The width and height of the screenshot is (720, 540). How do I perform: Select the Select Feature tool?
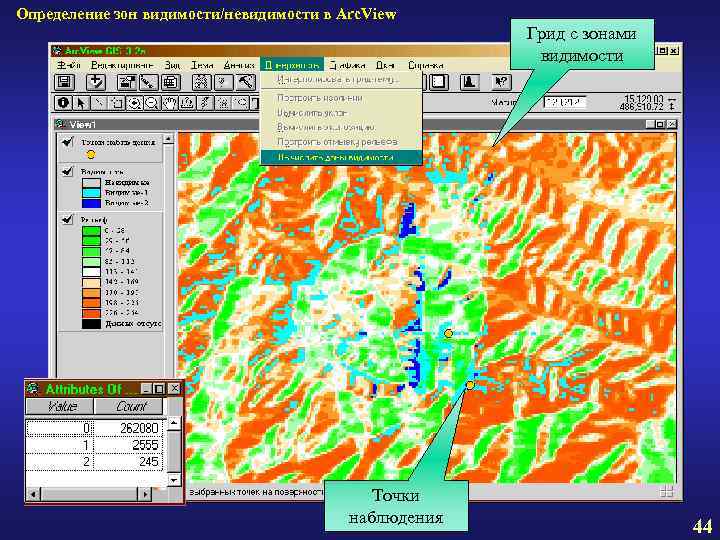tap(116, 103)
